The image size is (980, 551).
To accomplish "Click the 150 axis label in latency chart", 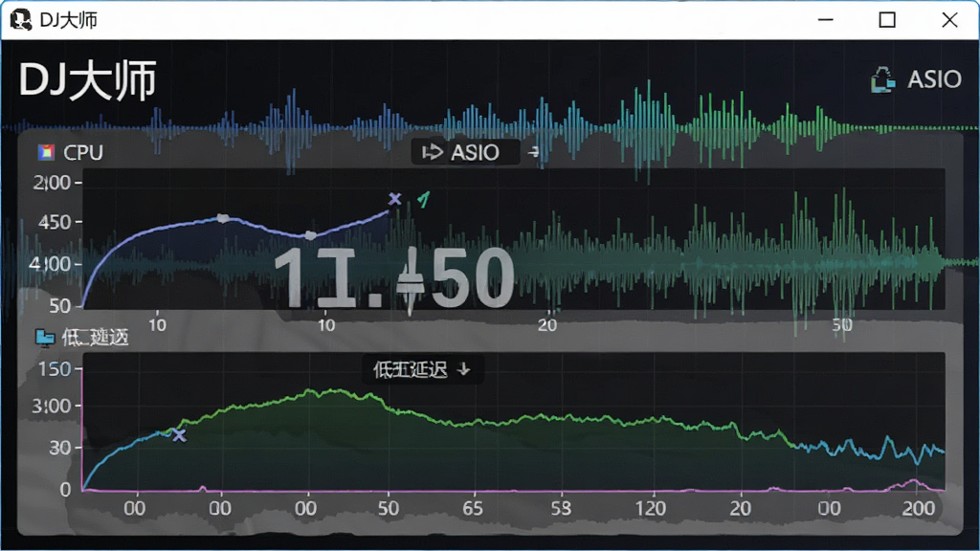I will pos(55,369).
